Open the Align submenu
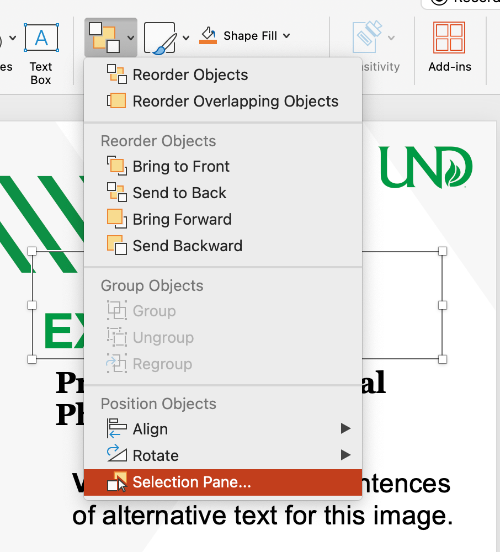500x552 pixels. point(223,429)
